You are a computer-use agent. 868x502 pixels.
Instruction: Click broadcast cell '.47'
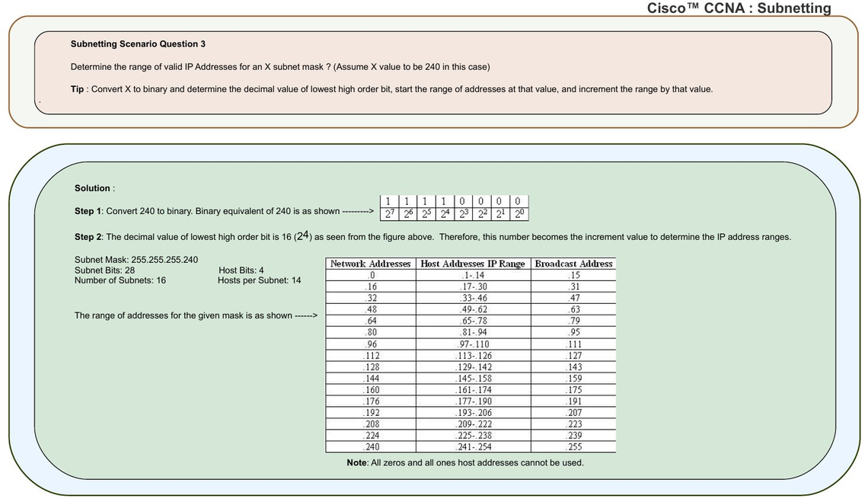point(573,298)
